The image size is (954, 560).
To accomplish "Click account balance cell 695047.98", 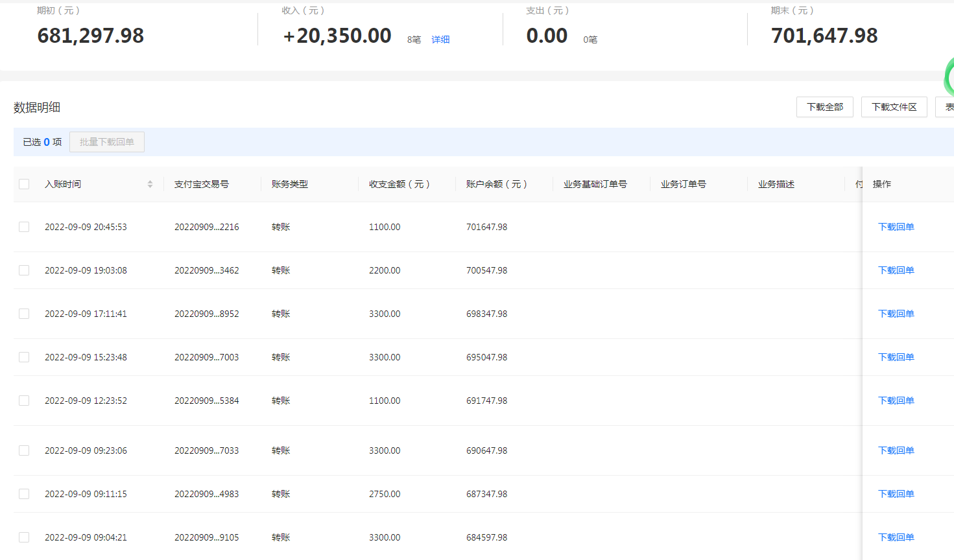I will pyautogui.click(x=487, y=357).
